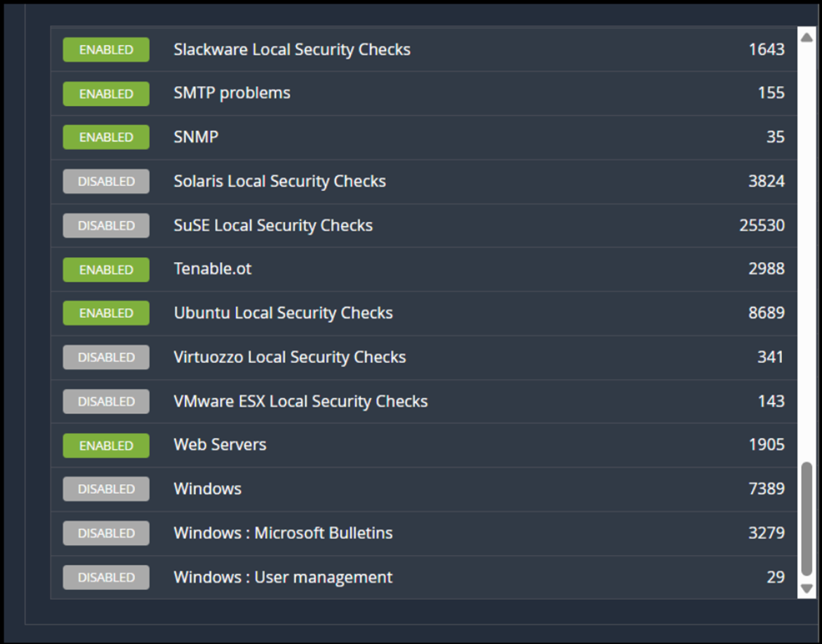The height and width of the screenshot is (644, 822).
Task: Select Virtuozzo Local Security Checks name
Action: pos(289,357)
